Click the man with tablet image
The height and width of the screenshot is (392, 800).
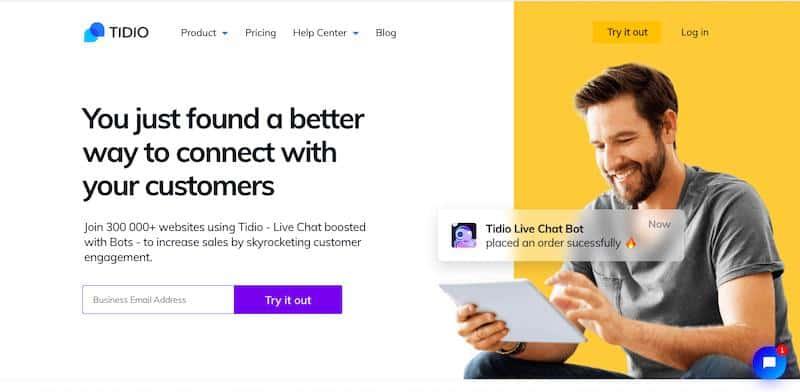tap(628, 225)
